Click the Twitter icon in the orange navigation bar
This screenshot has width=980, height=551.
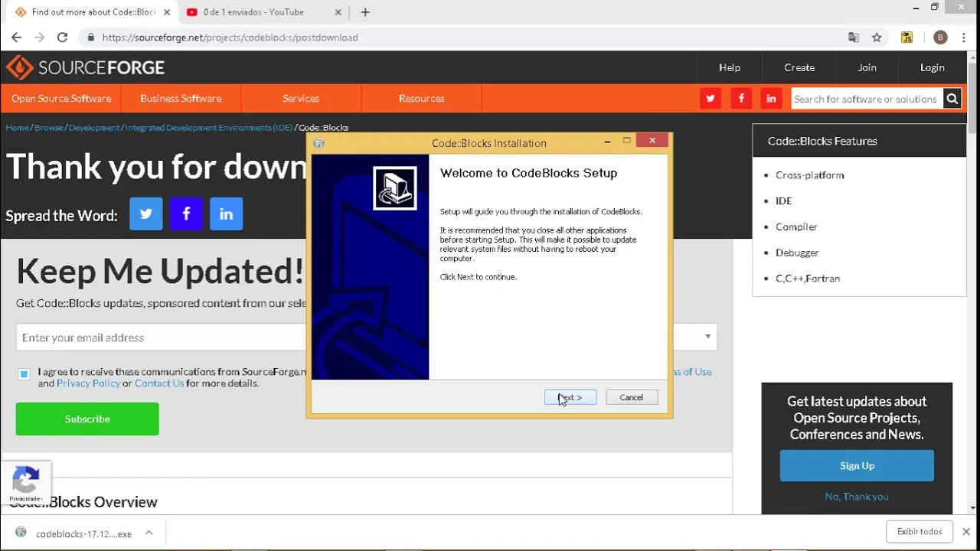pyautogui.click(x=710, y=99)
